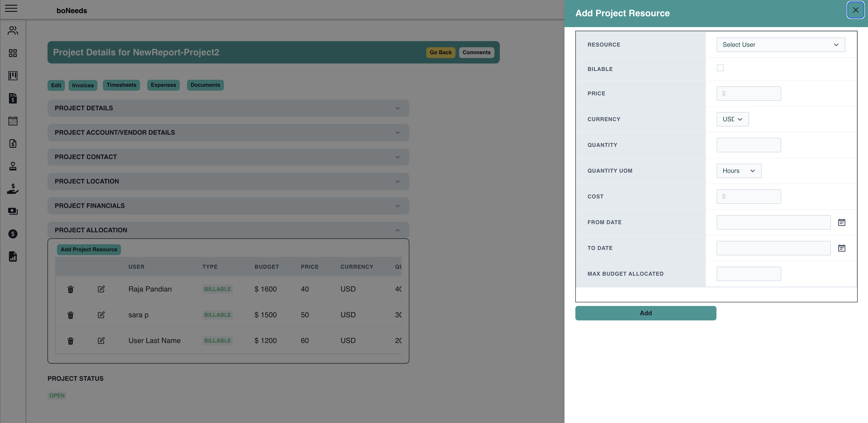This screenshot has height=423, width=868.
Task: Click the edit icon next to sara p
Action: pos(101,315)
